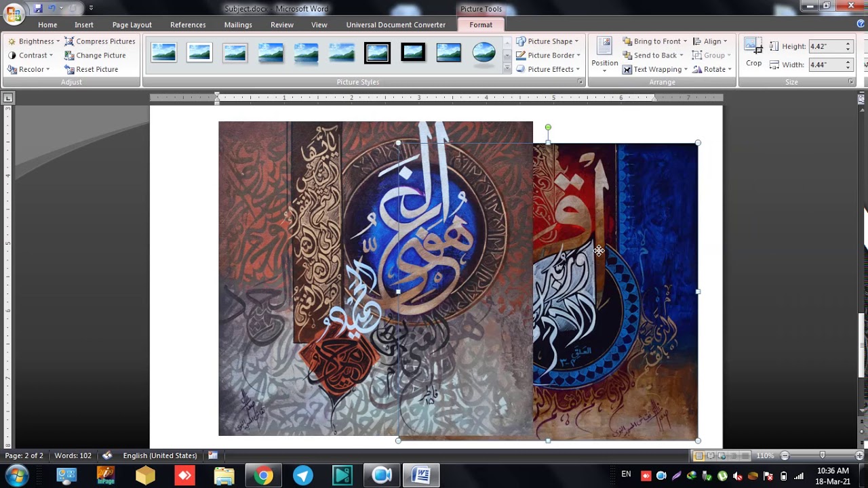Open the yellow box app on taskbar

145,476
